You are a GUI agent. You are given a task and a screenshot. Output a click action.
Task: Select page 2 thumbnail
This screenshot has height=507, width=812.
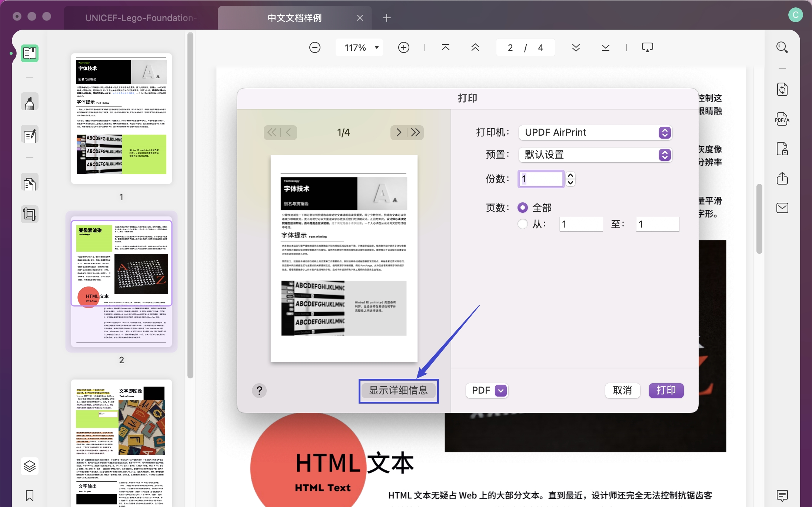[x=122, y=282]
